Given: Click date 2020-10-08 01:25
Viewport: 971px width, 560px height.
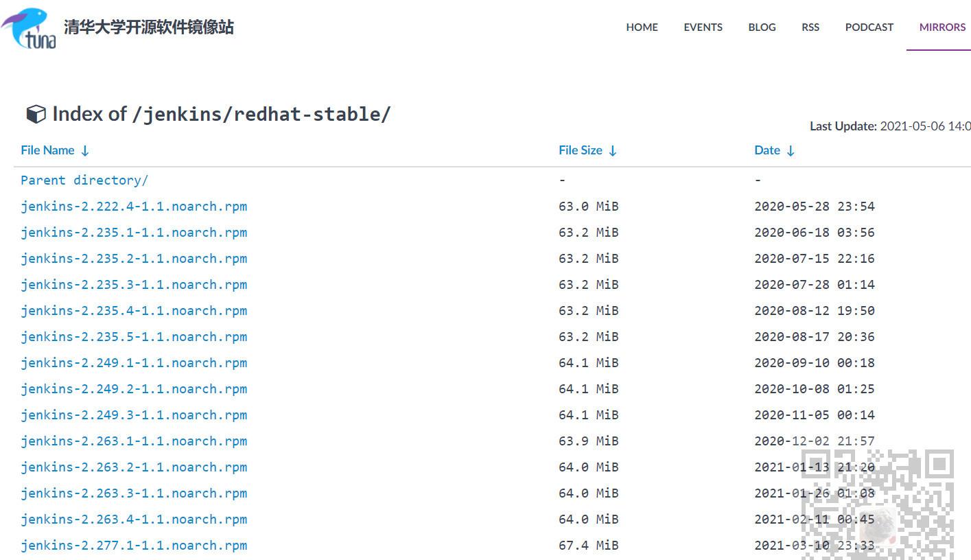Looking at the screenshot, I should coord(814,388).
